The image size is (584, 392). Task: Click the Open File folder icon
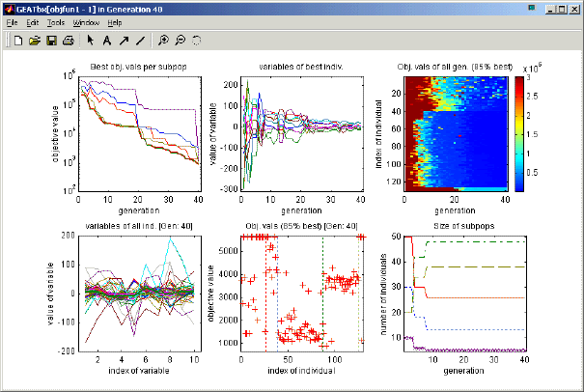(35, 41)
